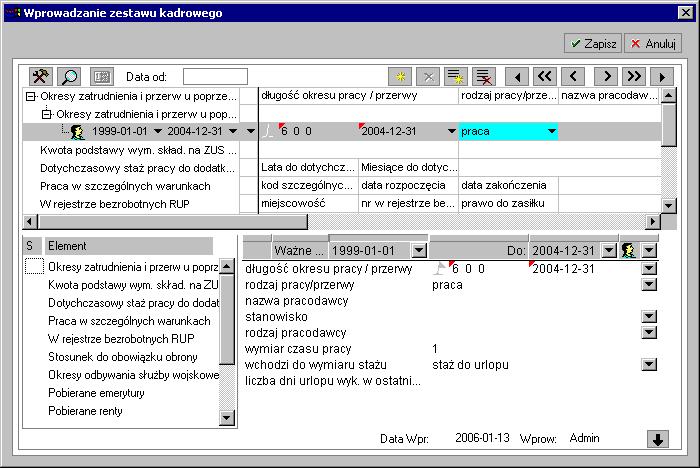This screenshot has height=468, width=700.
Task: Click staż do urlopu value
Action: pyautogui.click(x=470, y=365)
